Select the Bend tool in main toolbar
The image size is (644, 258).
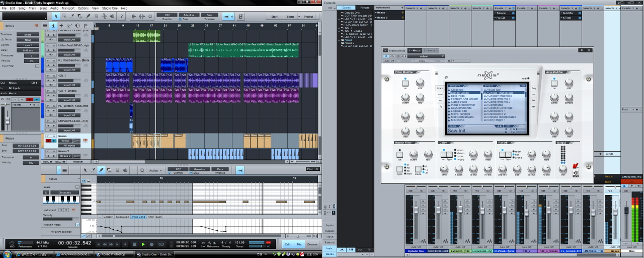pyautogui.click(x=104, y=16)
